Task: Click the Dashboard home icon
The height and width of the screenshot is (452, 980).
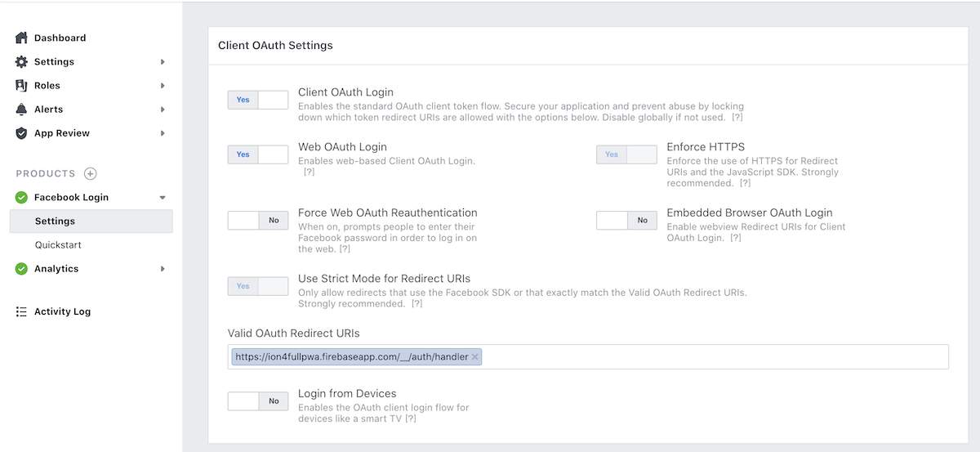Action: coord(21,38)
